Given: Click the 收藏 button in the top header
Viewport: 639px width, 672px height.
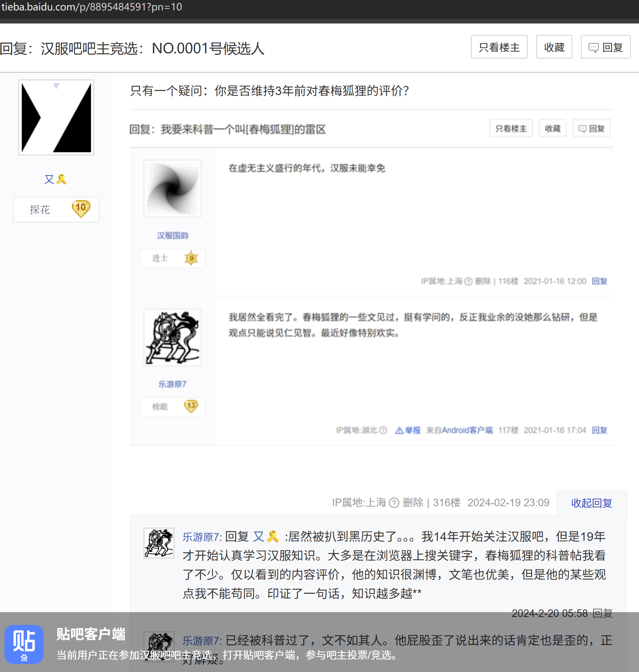Looking at the screenshot, I should click(554, 47).
